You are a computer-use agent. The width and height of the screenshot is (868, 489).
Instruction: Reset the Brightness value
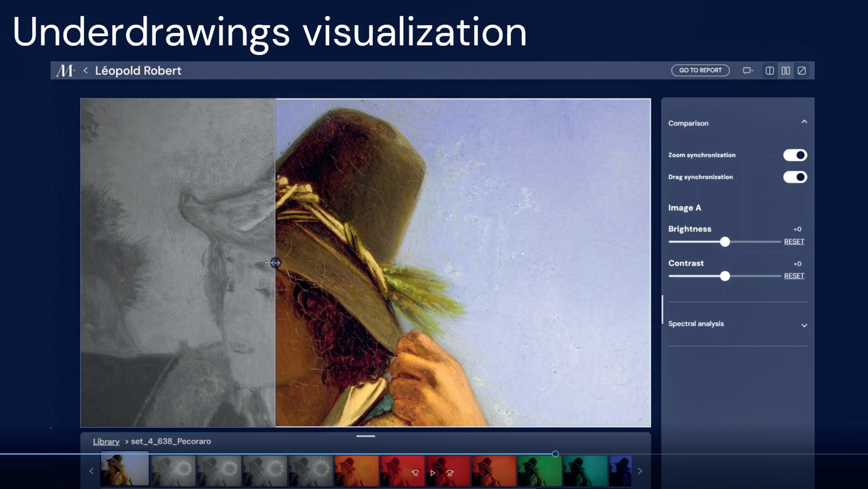point(794,242)
